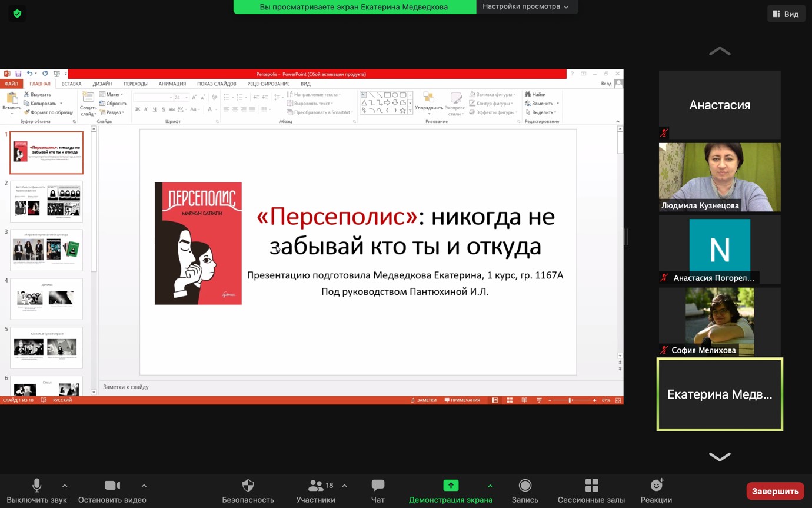Click Найти binoculars search command

pyautogui.click(x=535, y=94)
